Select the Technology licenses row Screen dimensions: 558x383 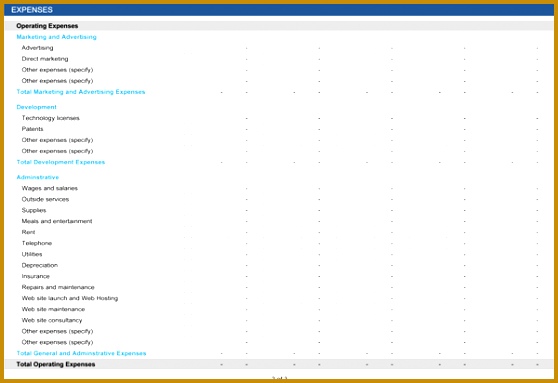tap(51, 118)
